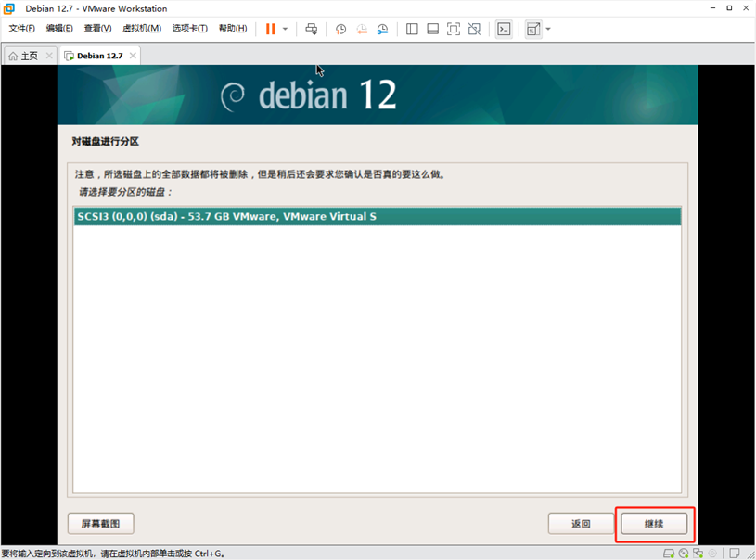This screenshot has height=560, width=756.
Task: Maximize the VMware Workstation window
Action: click(x=729, y=8)
